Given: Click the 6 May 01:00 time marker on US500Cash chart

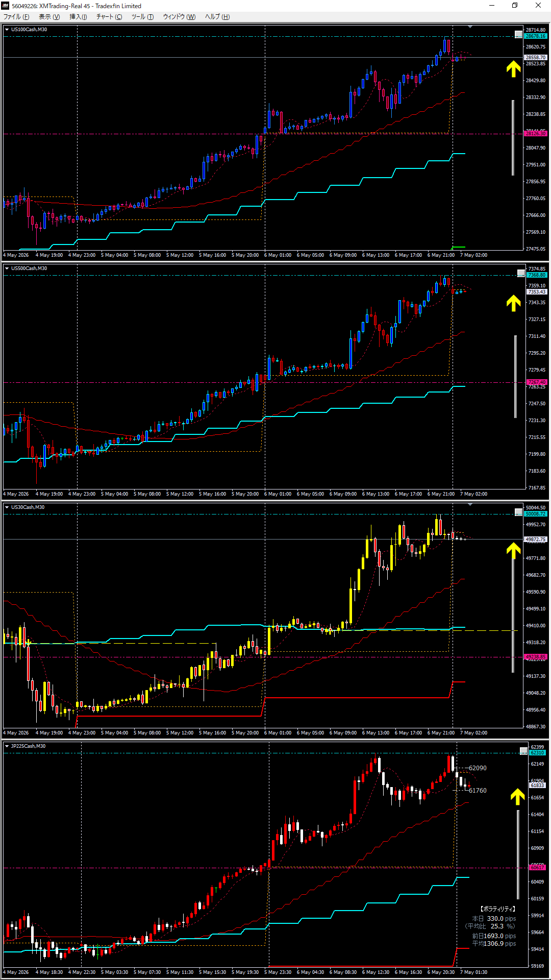Looking at the screenshot, I should click(x=278, y=494).
